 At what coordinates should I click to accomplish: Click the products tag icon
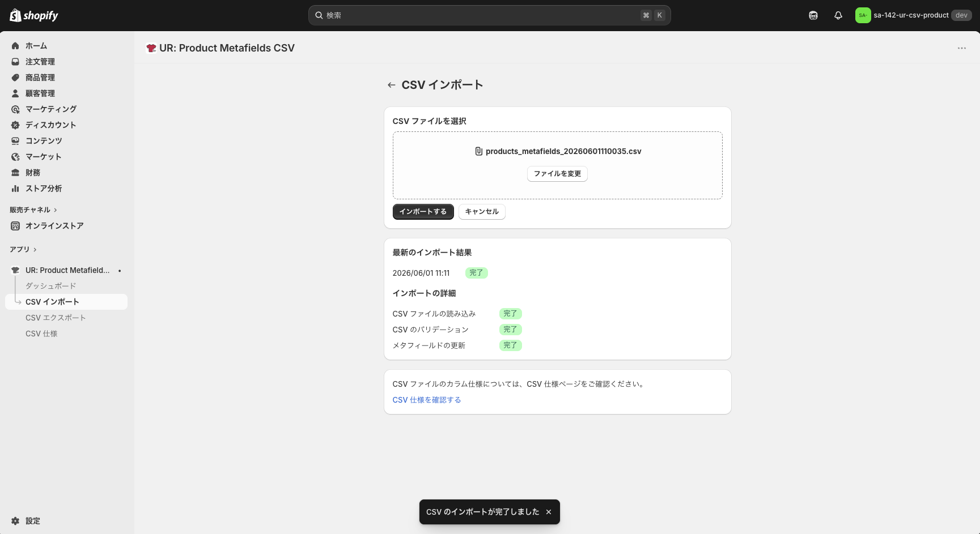point(15,78)
